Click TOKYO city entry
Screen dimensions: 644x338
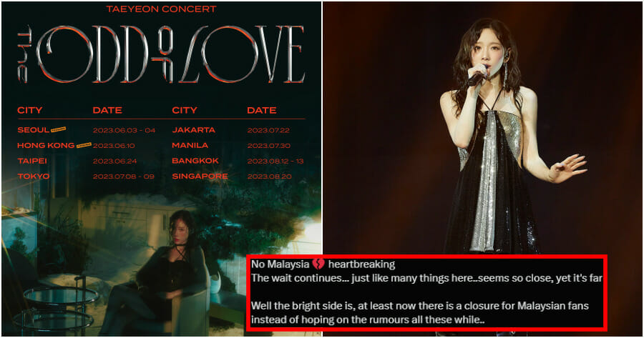pyautogui.click(x=34, y=177)
